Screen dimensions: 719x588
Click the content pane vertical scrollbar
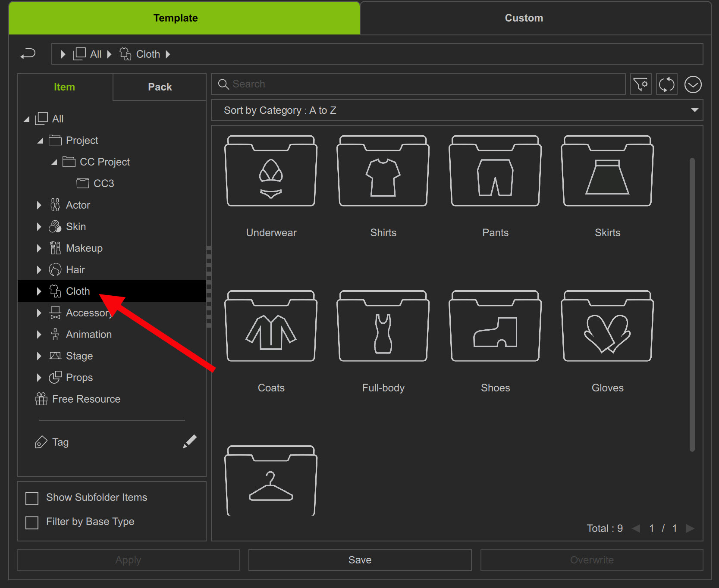tap(692, 304)
